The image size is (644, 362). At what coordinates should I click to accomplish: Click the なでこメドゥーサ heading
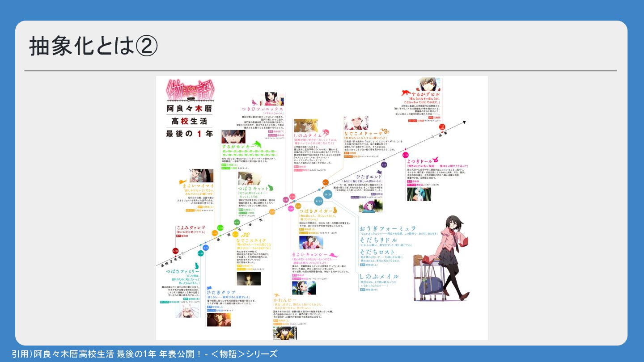click(364, 133)
